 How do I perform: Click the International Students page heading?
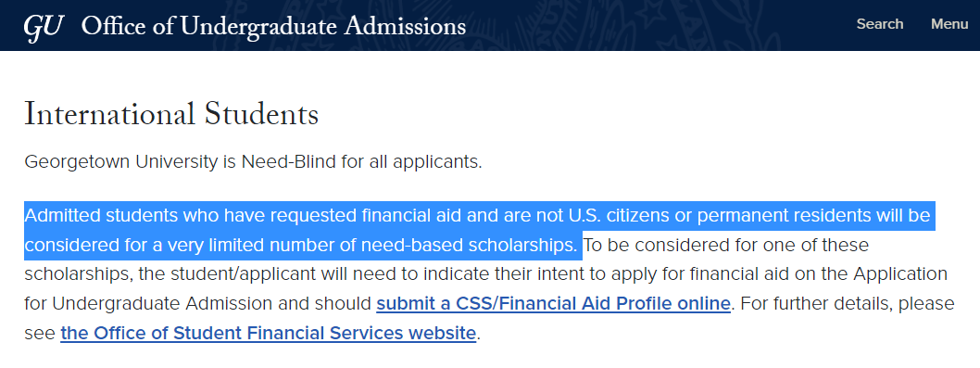pyautogui.click(x=171, y=115)
